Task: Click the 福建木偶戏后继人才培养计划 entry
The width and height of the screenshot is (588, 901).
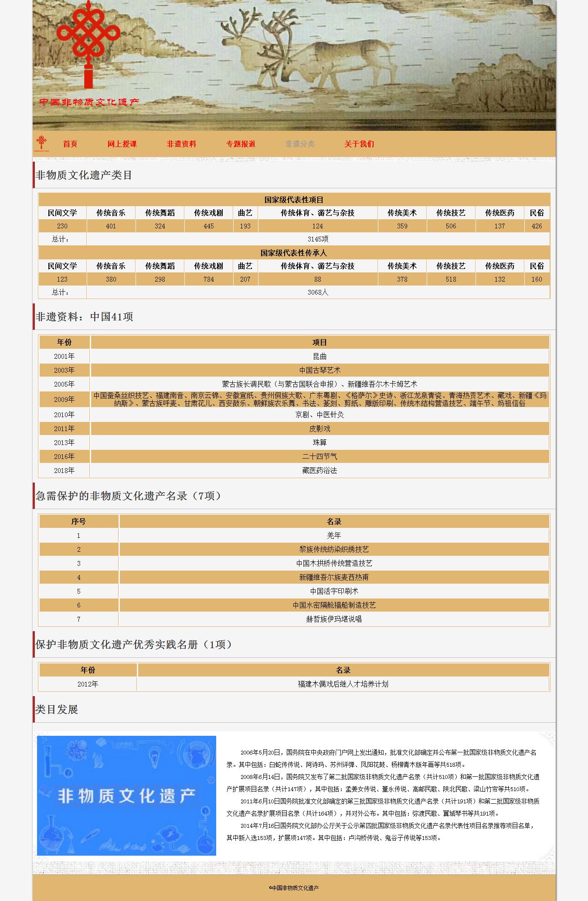Action: click(343, 684)
